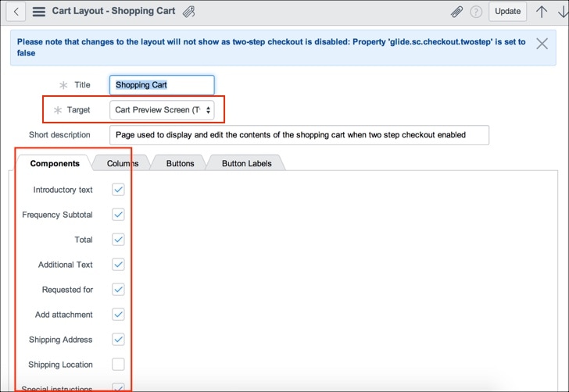Click the 'Title' field label
This screenshot has width=569, height=392.
click(82, 85)
